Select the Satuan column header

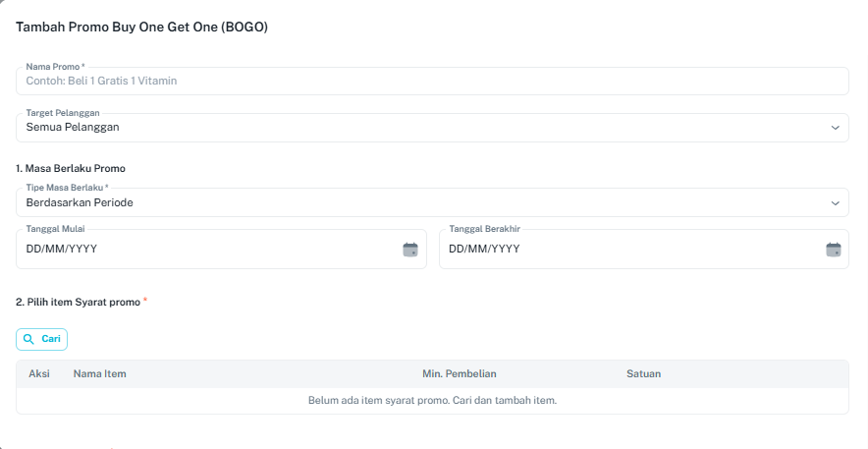click(x=643, y=373)
